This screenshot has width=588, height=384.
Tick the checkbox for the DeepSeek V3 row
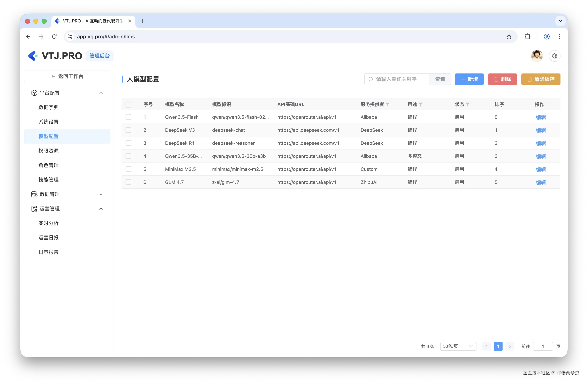(x=129, y=130)
